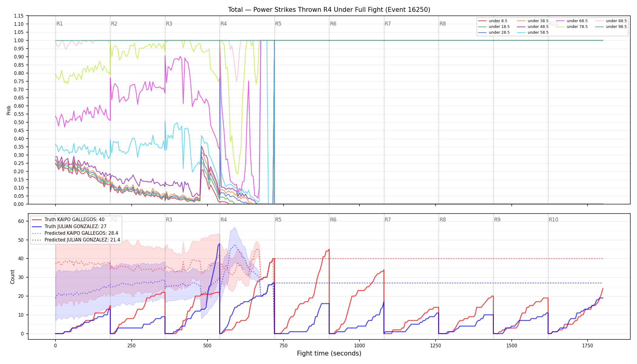
Task: Select 'Predicted JULIAN GONZALEZ: 21.4' legend item
Action: [76, 240]
